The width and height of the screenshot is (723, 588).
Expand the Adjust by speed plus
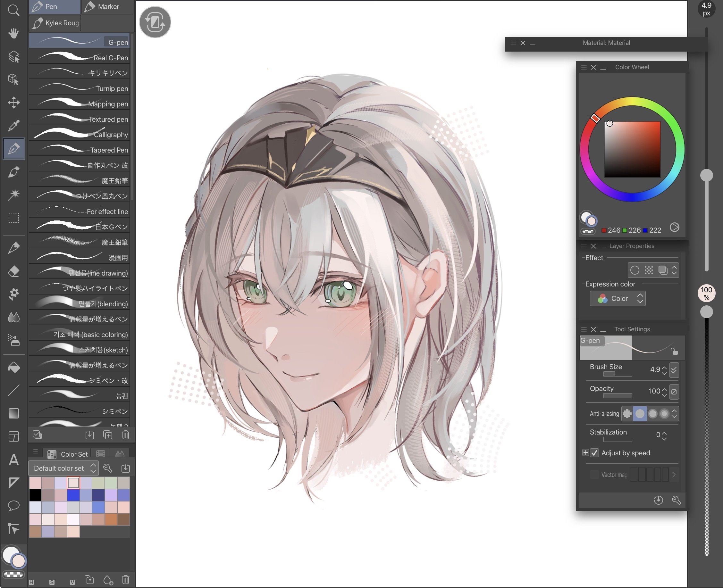pyautogui.click(x=585, y=453)
